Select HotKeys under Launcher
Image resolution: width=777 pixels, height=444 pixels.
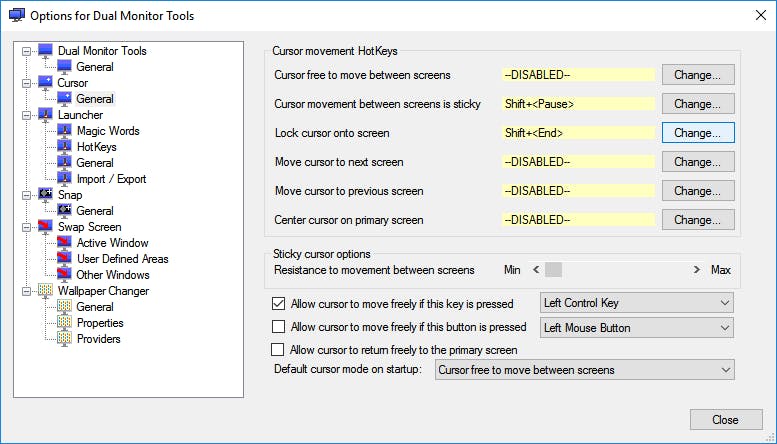pos(96,146)
